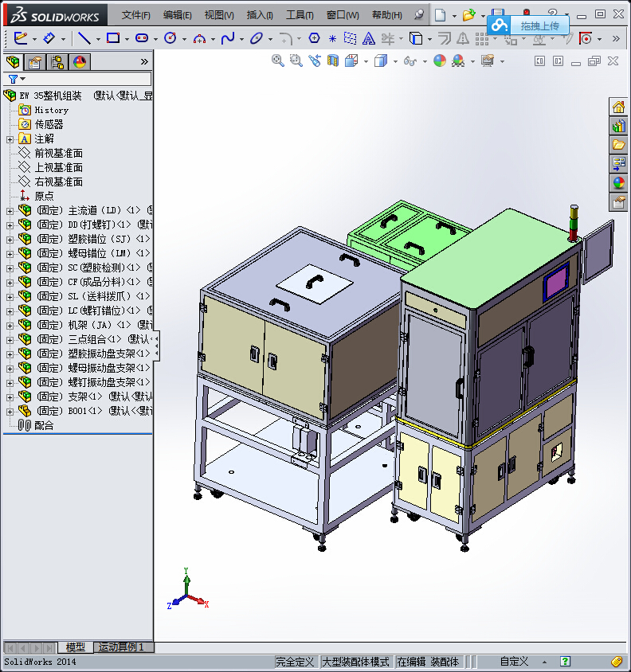Screen dimensions: 631x672
Task: Switch to PropertyManager tab
Action: tap(35, 62)
